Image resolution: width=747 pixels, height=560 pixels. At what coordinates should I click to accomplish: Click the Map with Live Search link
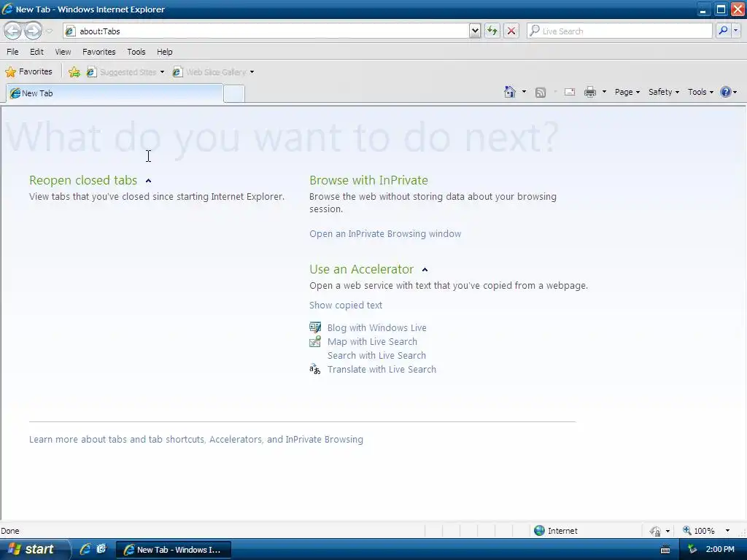tap(372, 341)
